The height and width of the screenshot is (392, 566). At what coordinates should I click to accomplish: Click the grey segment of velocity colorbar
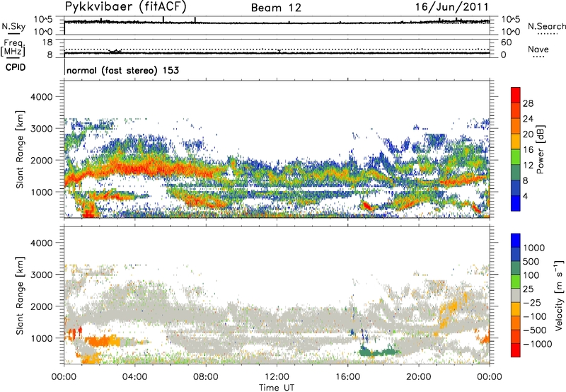(x=516, y=295)
